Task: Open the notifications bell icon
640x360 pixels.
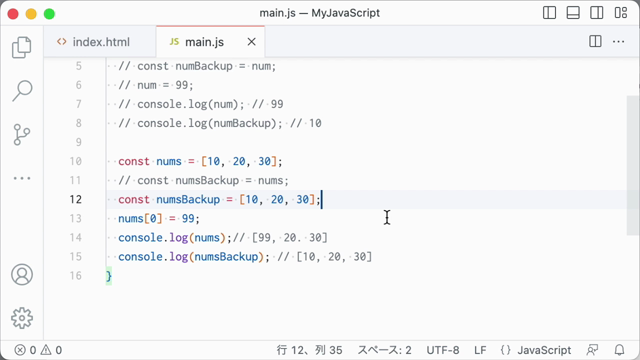Action: (x=619, y=350)
